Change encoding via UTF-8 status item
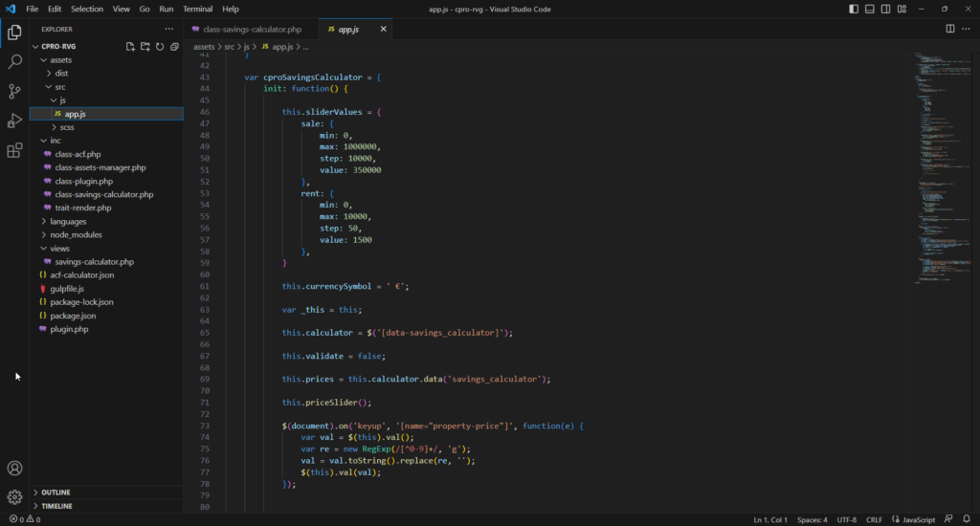Screen dimensions: 980x526 [x=847, y=519]
